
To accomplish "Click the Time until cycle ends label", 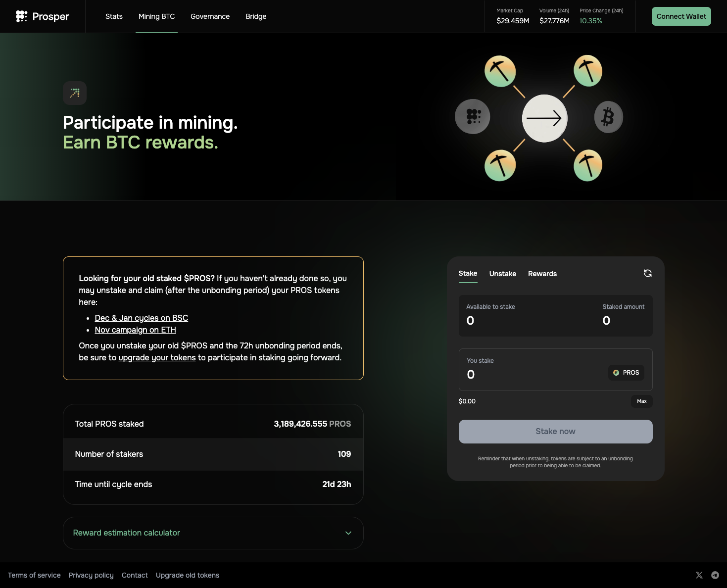I will (113, 484).
